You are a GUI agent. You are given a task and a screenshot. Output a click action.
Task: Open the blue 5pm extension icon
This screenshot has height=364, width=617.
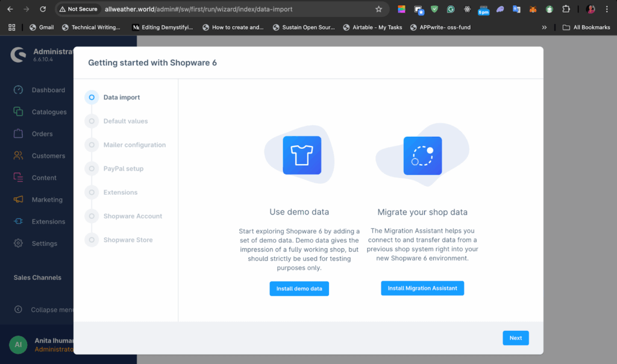(484, 10)
